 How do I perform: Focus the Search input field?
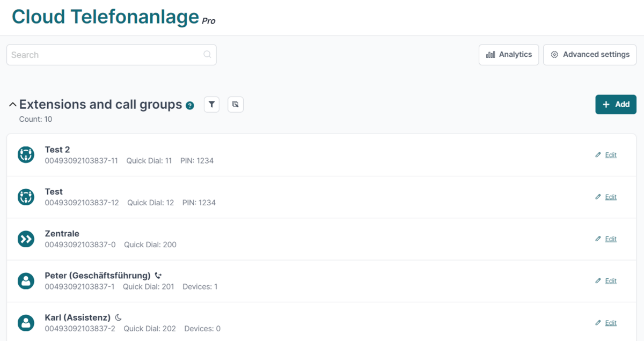(111, 55)
